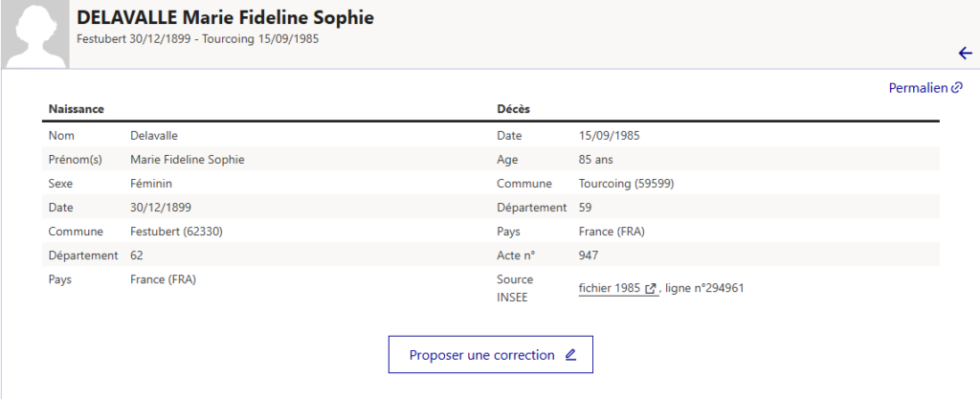Click the pencil icon in the correction button
The image size is (980, 399).
pyautogui.click(x=570, y=355)
